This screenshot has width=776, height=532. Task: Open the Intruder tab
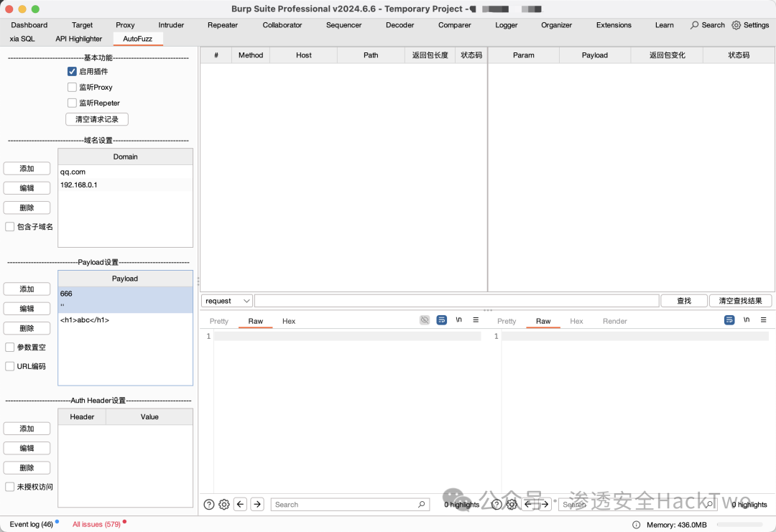coord(171,24)
